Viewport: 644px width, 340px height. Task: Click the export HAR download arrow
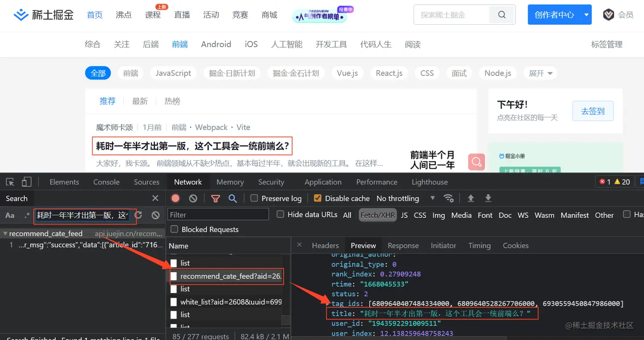click(x=488, y=198)
